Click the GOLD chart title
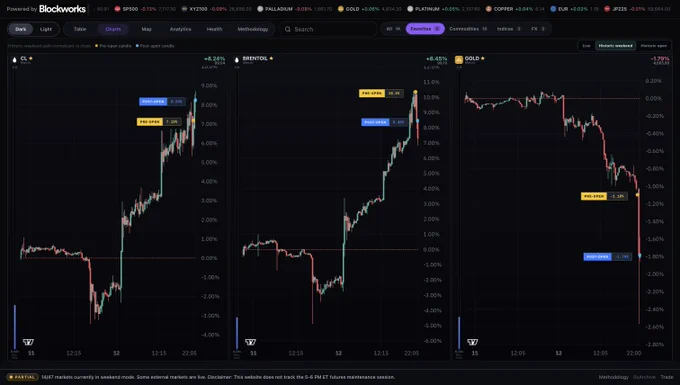The height and width of the screenshot is (385, 680). click(x=472, y=58)
